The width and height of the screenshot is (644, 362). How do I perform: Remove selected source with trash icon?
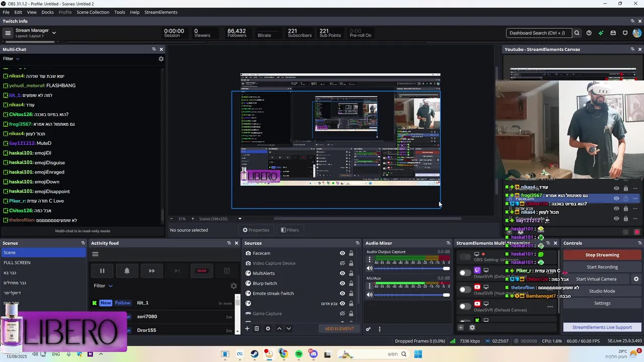(257, 329)
